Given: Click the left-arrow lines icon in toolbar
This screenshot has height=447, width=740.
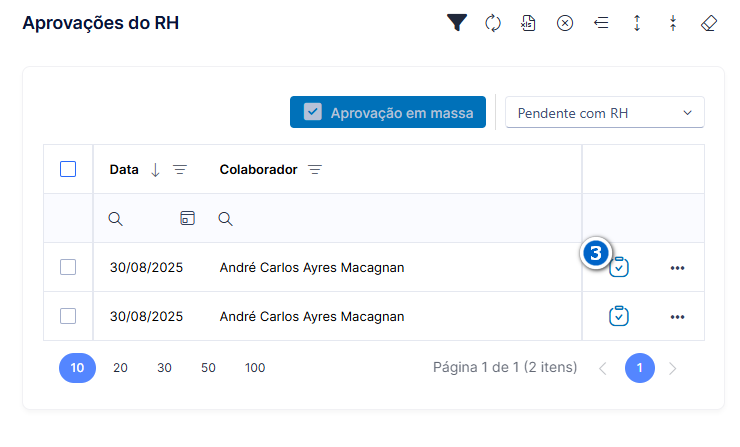Looking at the screenshot, I should point(601,23).
